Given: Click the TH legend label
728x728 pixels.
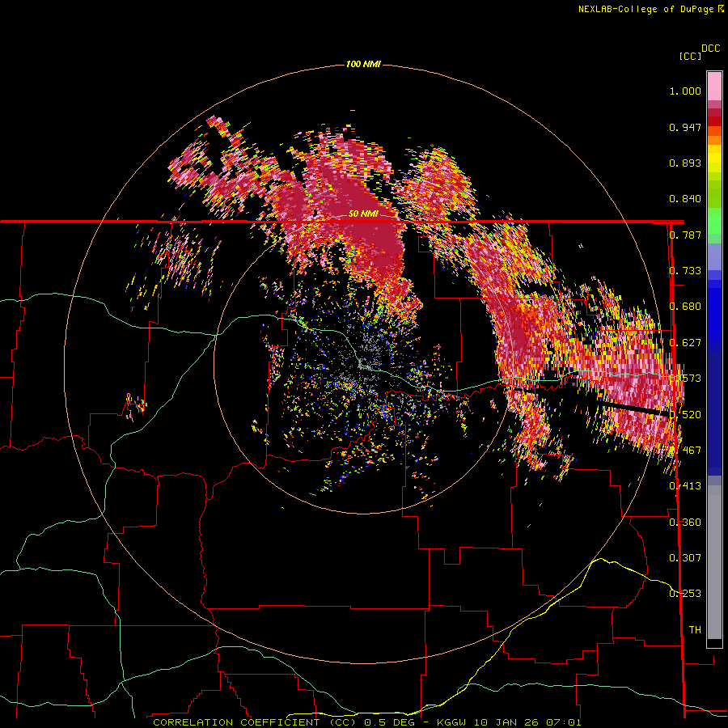Looking at the screenshot, I should pos(695,630).
